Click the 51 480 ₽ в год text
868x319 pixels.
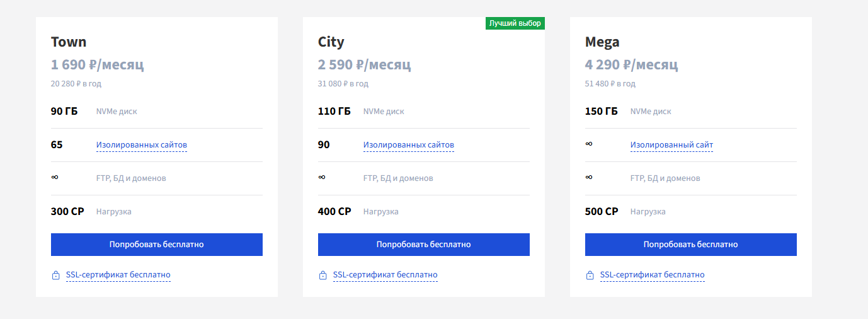610,84
